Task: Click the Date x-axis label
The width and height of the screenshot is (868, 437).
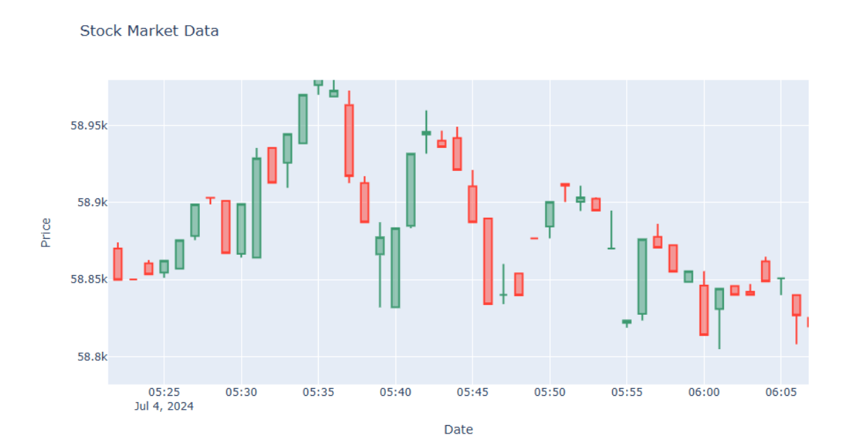Action: pyautogui.click(x=458, y=429)
